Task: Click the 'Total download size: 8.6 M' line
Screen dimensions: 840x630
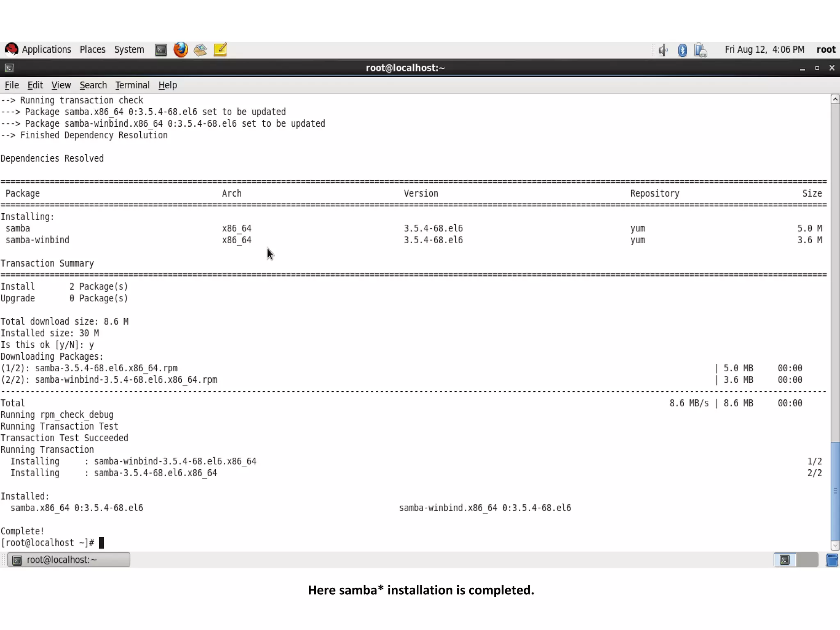Action: pos(65,322)
